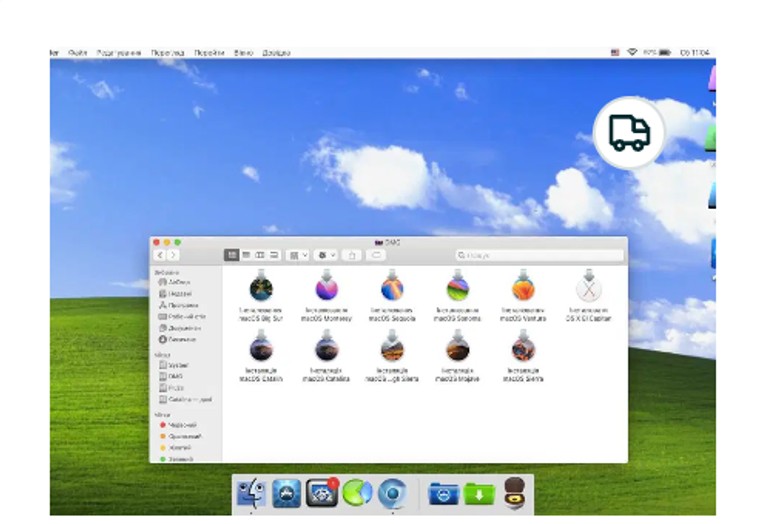The width and height of the screenshot is (768, 524).
Task: Open the green Downloads folder in Dock
Action: 480,494
